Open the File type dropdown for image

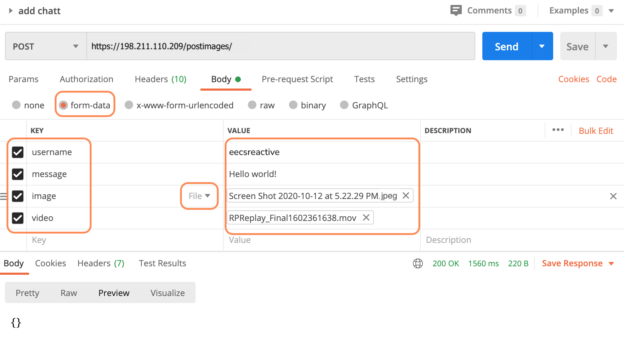coord(199,196)
